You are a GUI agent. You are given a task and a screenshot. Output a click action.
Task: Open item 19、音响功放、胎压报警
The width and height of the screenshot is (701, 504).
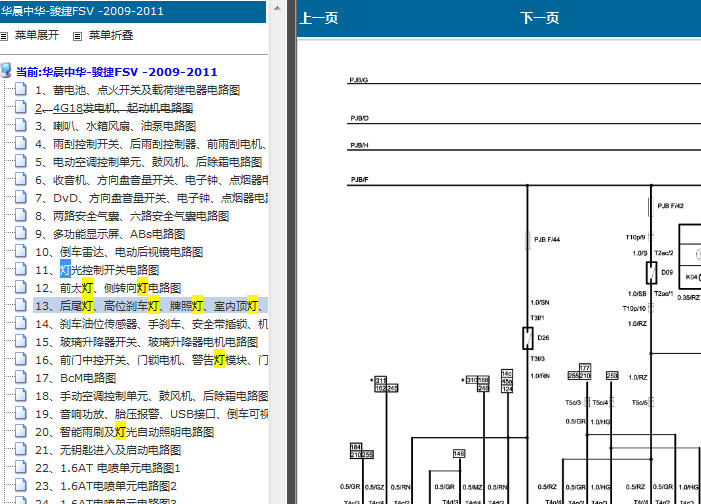click(151, 414)
